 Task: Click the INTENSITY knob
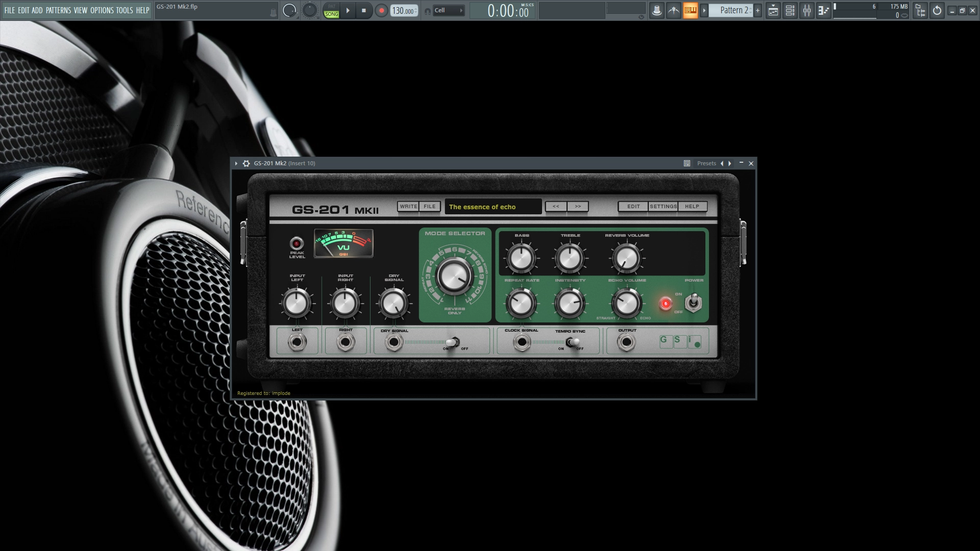pyautogui.click(x=570, y=304)
